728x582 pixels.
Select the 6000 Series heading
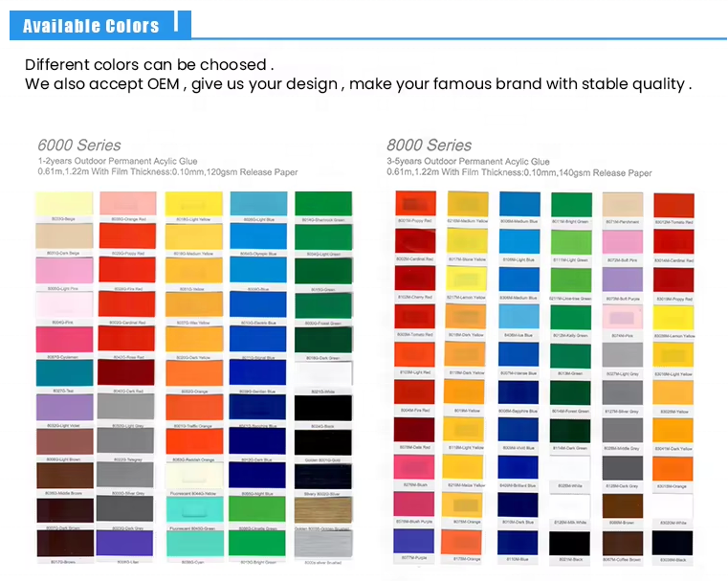(79, 145)
